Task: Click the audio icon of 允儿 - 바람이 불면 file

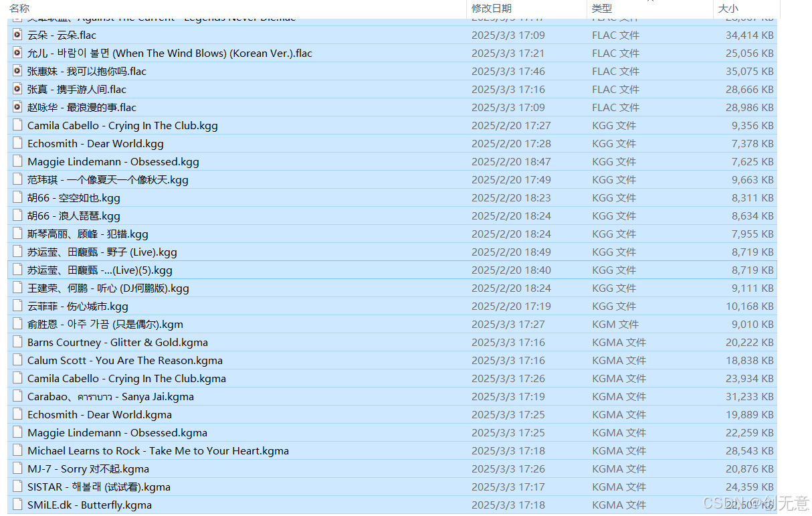Action: (17, 53)
